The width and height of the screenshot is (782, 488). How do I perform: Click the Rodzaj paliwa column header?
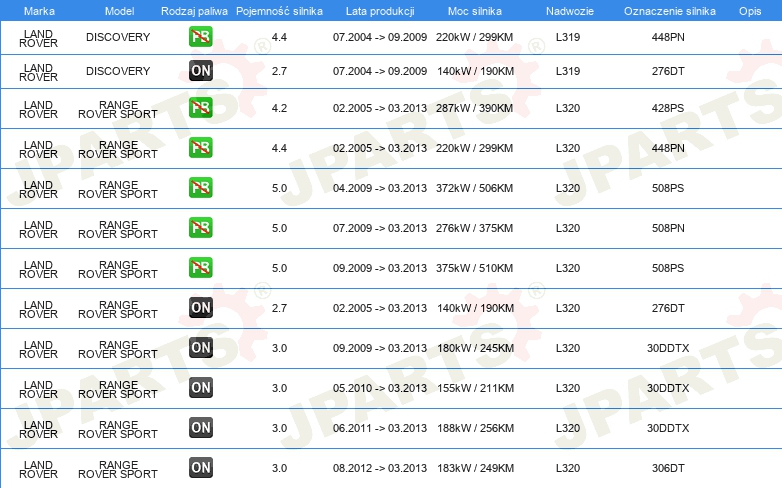[x=194, y=11]
